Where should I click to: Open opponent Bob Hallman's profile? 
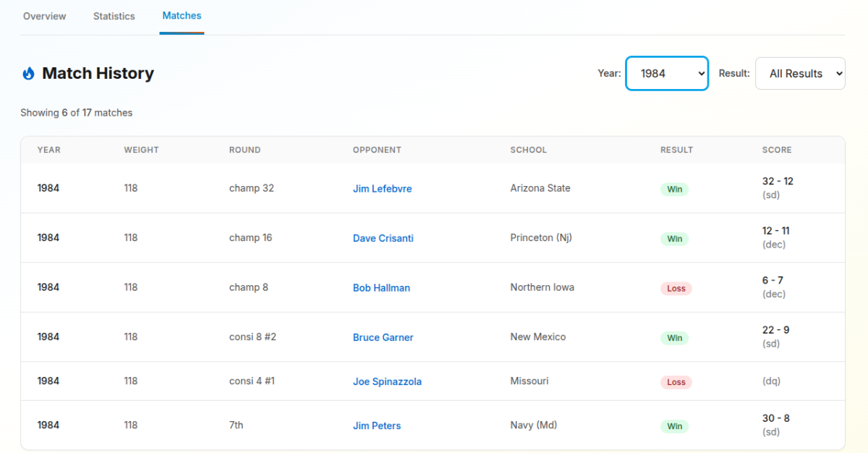[381, 288]
